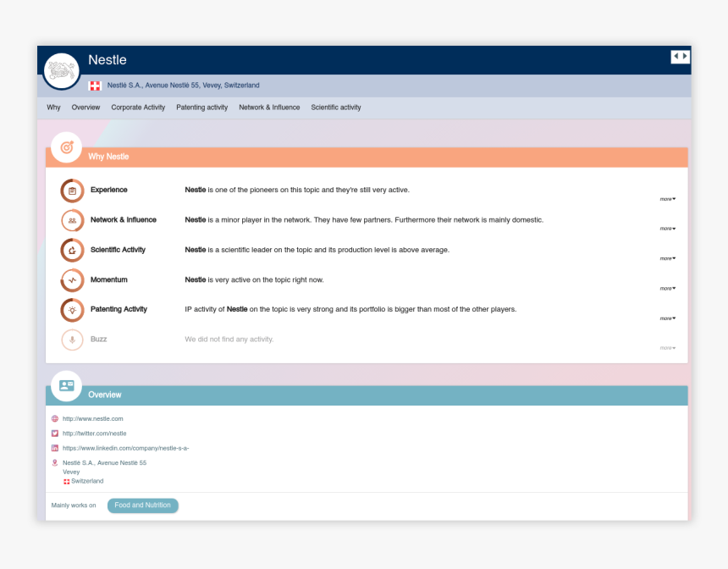Expand more details for Scientific Activity
Viewport: 728px width, 569px height.
click(667, 258)
